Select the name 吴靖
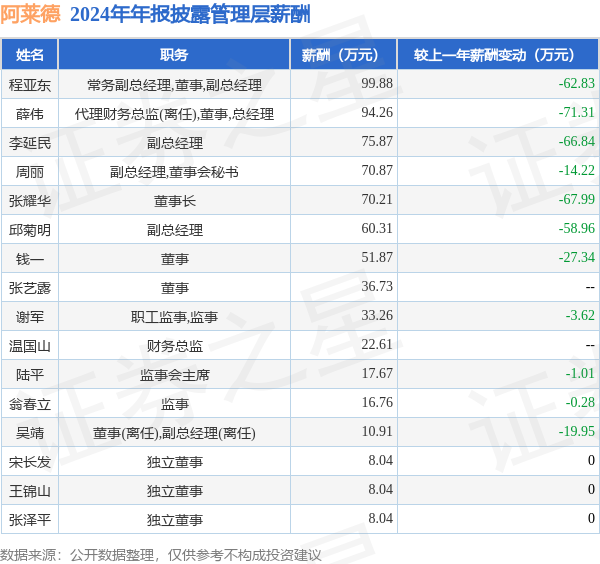This screenshot has height=564, width=600. pyautogui.click(x=30, y=433)
